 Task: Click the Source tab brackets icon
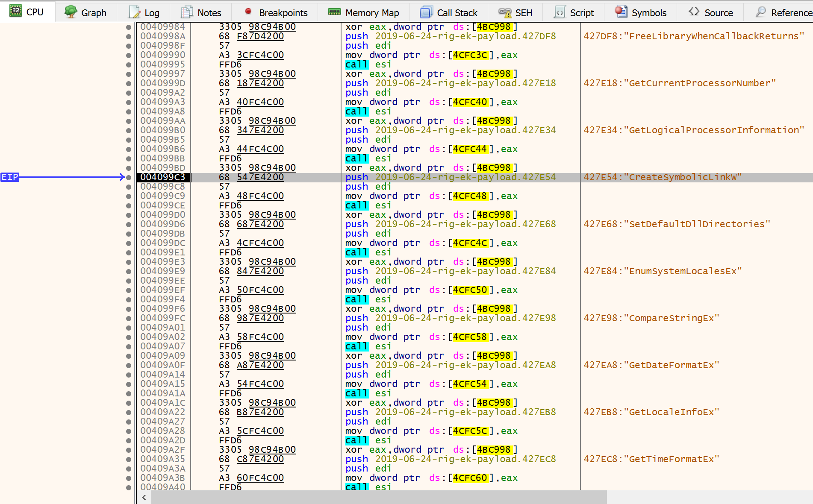(694, 12)
